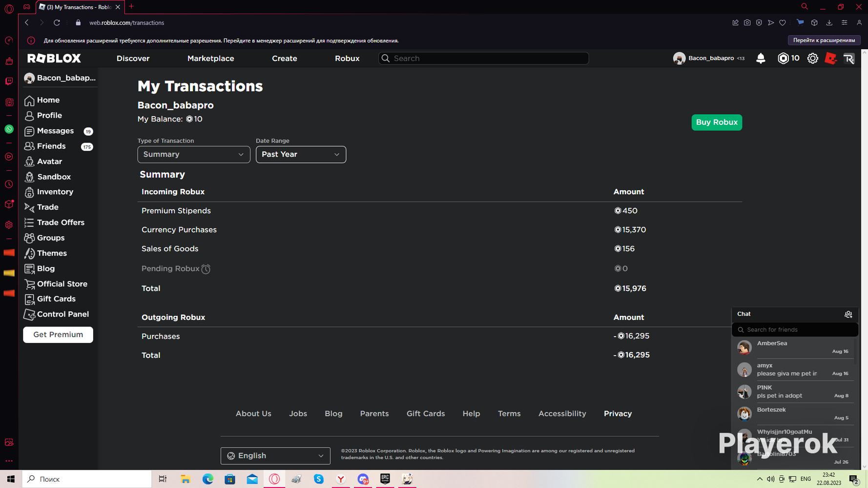Click the Purchases row under Outgoing Robux
Image resolution: width=868 pixels, height=488 pixels.
click(161, 336)
